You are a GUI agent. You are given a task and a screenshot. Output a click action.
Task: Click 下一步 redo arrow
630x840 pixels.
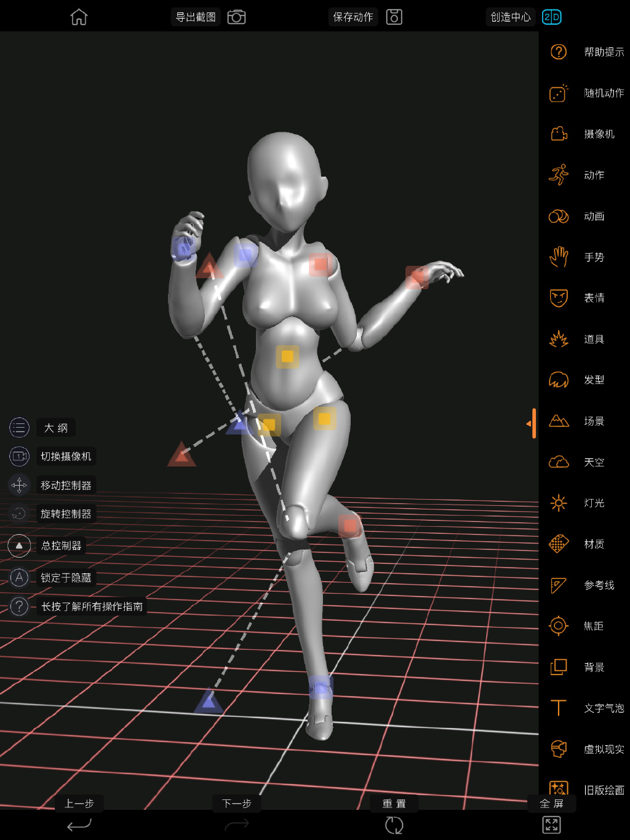pyautogui.click(x=237, y=825)
